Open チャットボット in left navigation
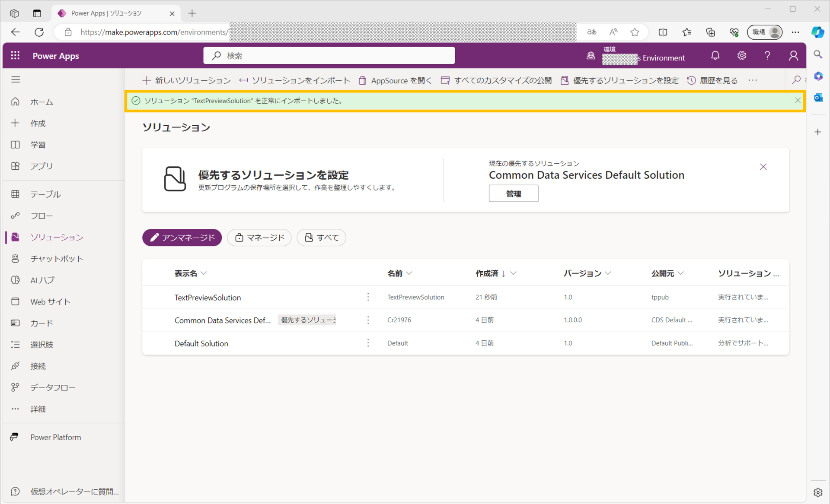 click(64, 259)
